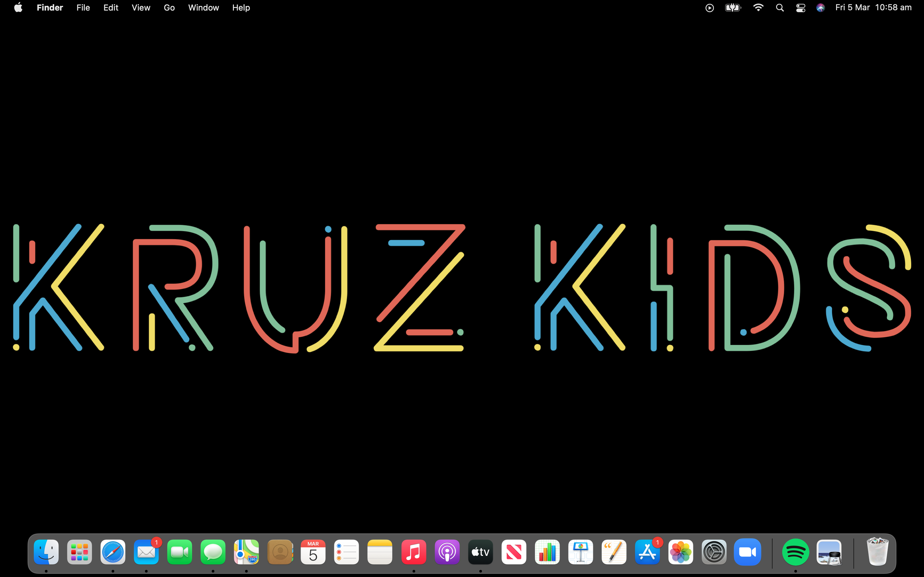Open the Apple TV app
The height and width of the screenshot is (577, 924).
pos(480,552)
